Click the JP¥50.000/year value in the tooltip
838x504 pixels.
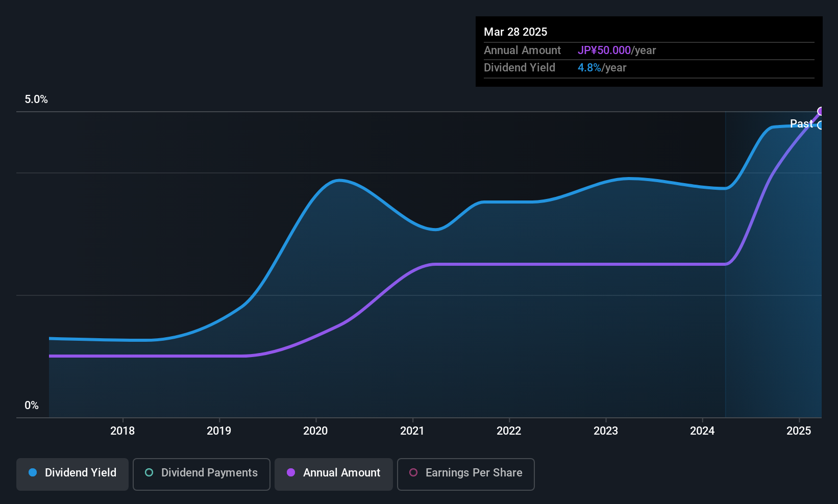[617, 51]
